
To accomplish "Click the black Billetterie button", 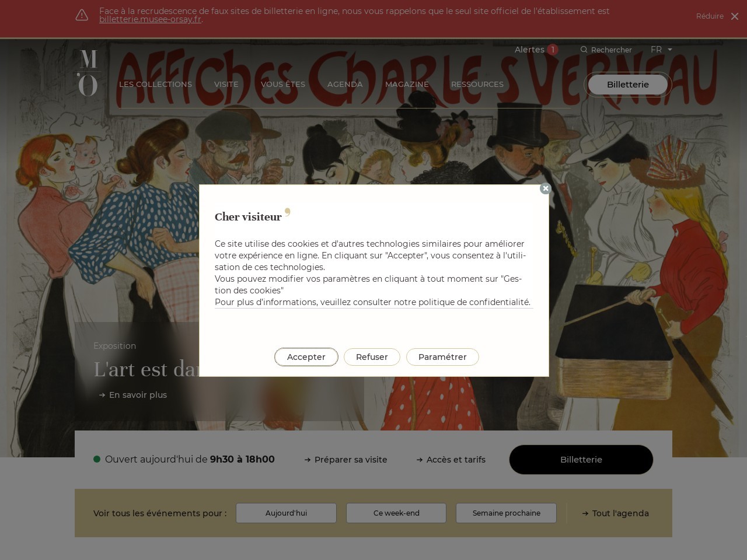I will click(x=581, y=460).
